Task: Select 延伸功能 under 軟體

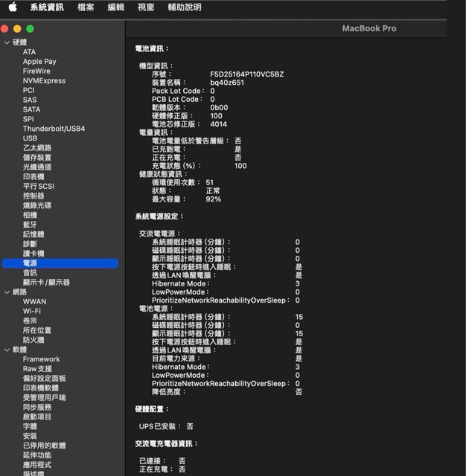Action: click(37, 455)
